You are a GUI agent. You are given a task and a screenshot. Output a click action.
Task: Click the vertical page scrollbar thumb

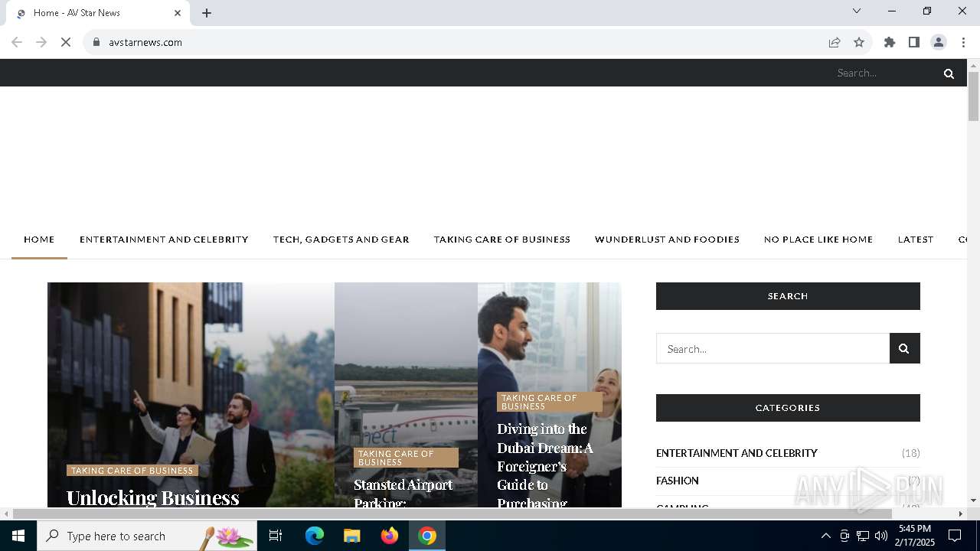point(973,96)
